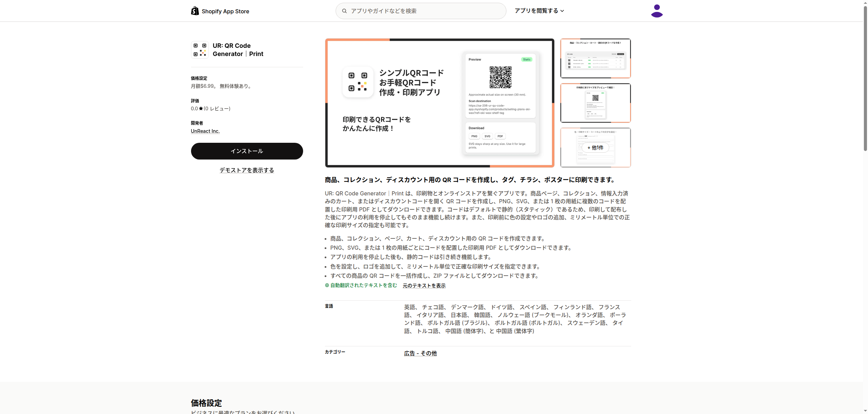Screen dimensions: 868x414
Task: Click the Shopify bag logo icon
Action: (x=195, y=11)
